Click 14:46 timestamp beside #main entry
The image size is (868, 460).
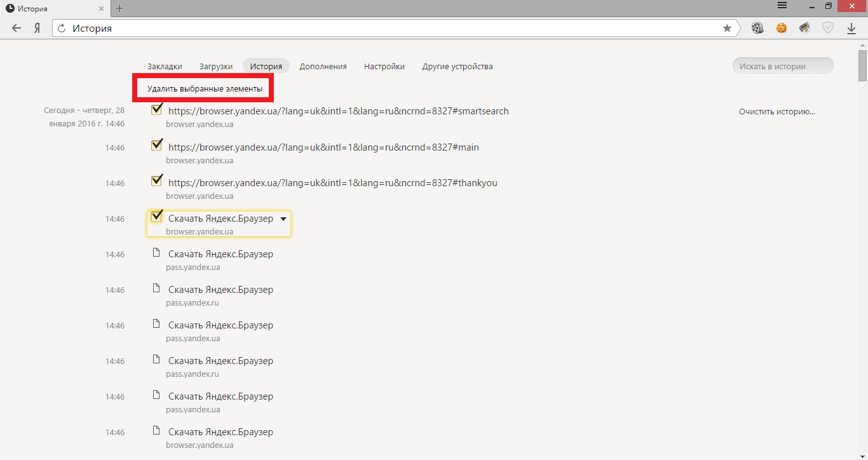pos(115,148)
